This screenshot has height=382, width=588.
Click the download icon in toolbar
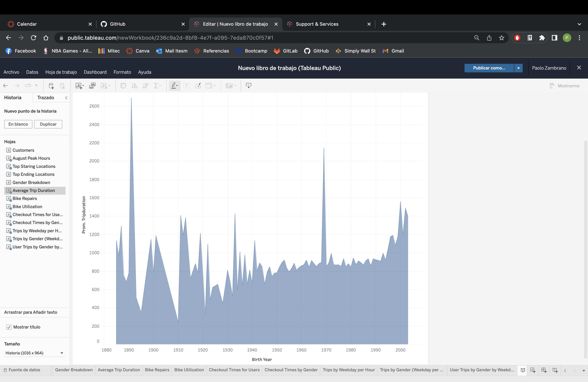248,86
